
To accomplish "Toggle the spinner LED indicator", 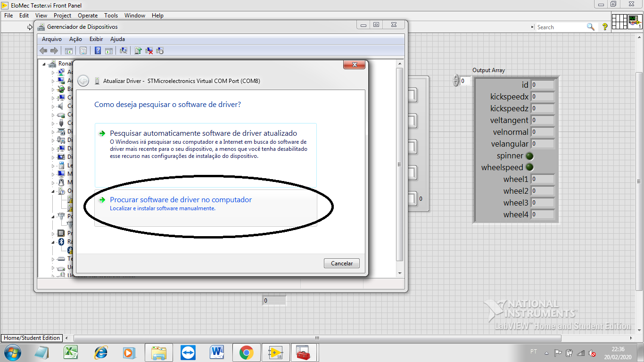I will (x=530, y=156).
